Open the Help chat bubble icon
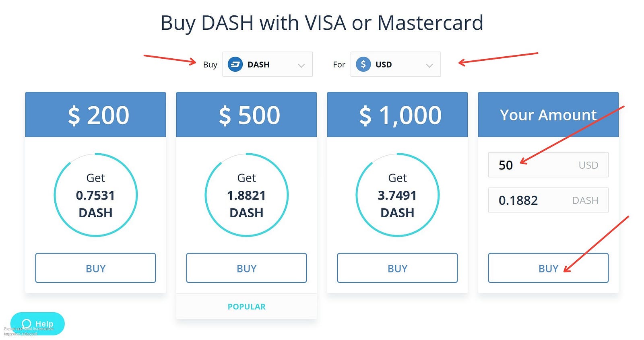Screen dimensions: 644x340 (27, 324)
